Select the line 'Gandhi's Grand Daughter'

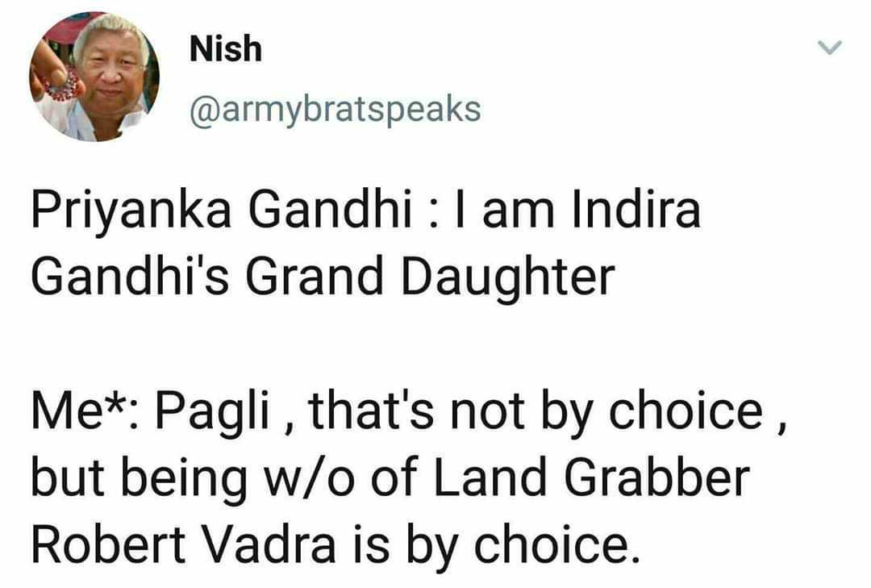tap(323, 277)
